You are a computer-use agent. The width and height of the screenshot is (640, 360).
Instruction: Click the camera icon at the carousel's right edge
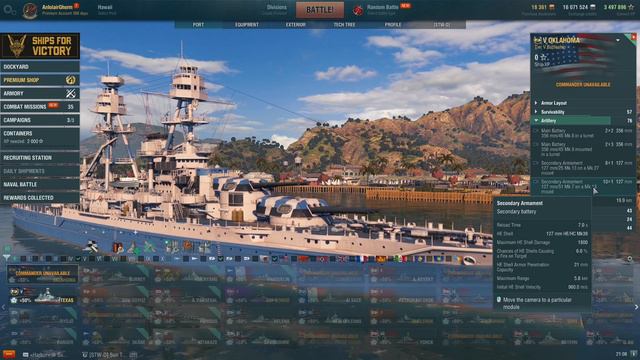click(630, 259)
